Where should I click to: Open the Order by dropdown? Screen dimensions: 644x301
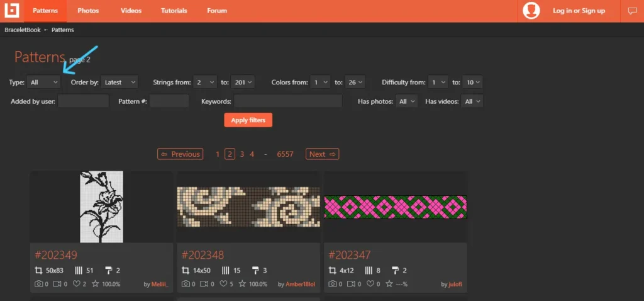coord(119,82)
